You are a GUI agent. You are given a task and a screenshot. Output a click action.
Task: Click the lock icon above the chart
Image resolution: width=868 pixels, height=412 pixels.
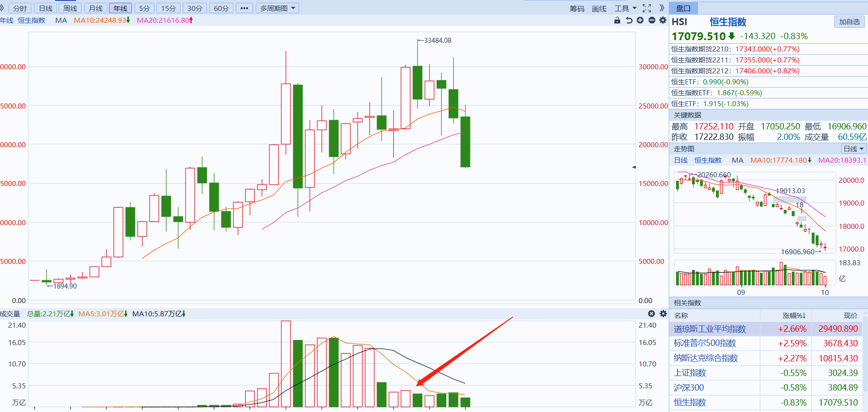click(x=617, y=20)
